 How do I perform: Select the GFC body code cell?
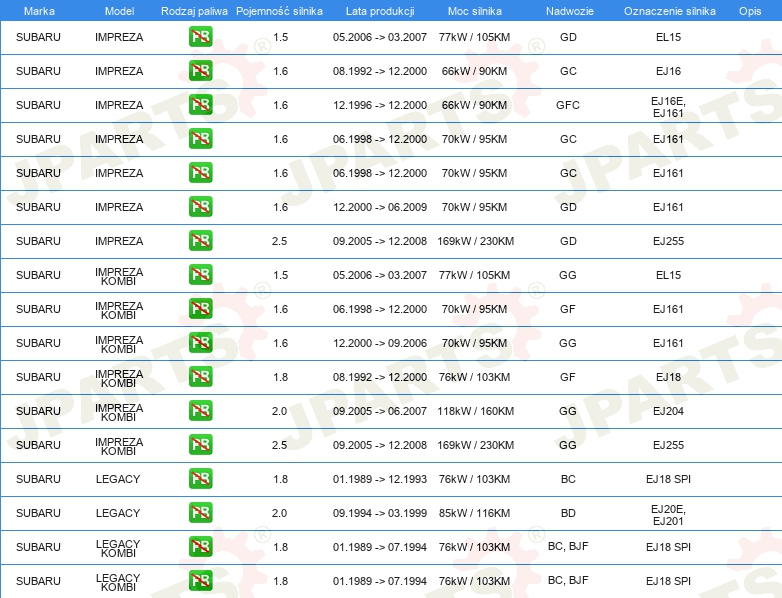[568, 105]
